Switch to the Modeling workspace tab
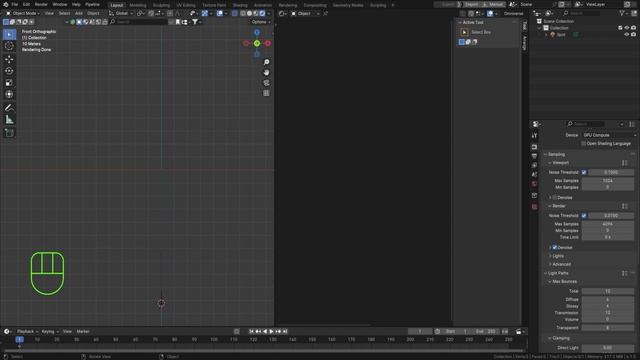 [x=138, y=5]
